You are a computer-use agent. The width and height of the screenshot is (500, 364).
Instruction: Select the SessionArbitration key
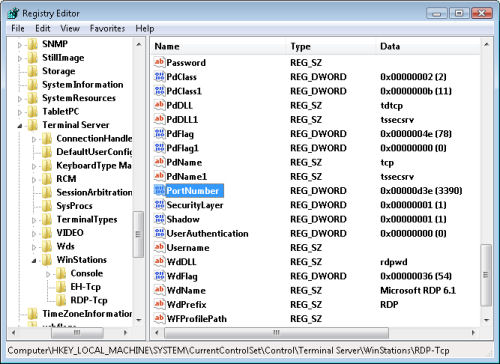pyautogui.click(x=94, y=192)
